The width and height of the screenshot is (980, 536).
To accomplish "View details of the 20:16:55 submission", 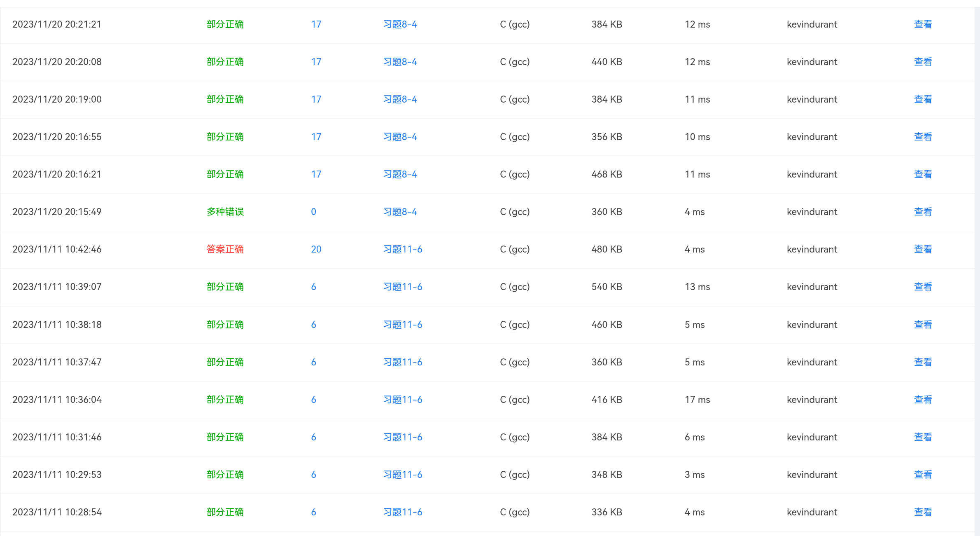I will coord(923,137).
